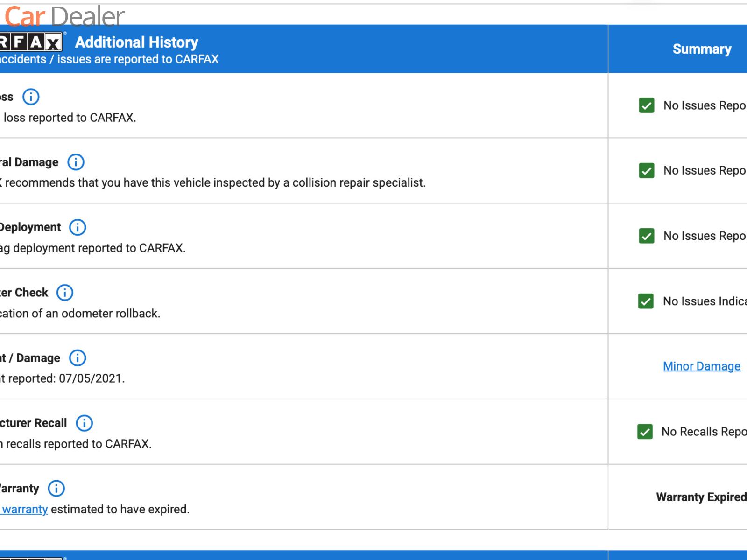Click the green checkmark for Airbag Deployment
Screen dimensions: 747x560
647,236
